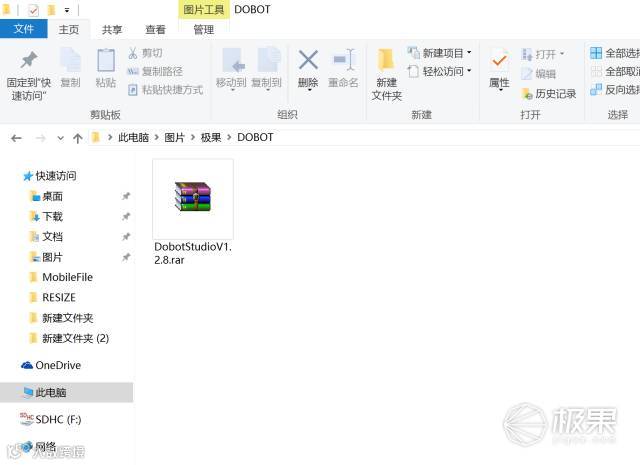Open the Open (打开) dropdown in ribbon
The height and width of the screenshot is (465, 640).
[x=562, y=54]
